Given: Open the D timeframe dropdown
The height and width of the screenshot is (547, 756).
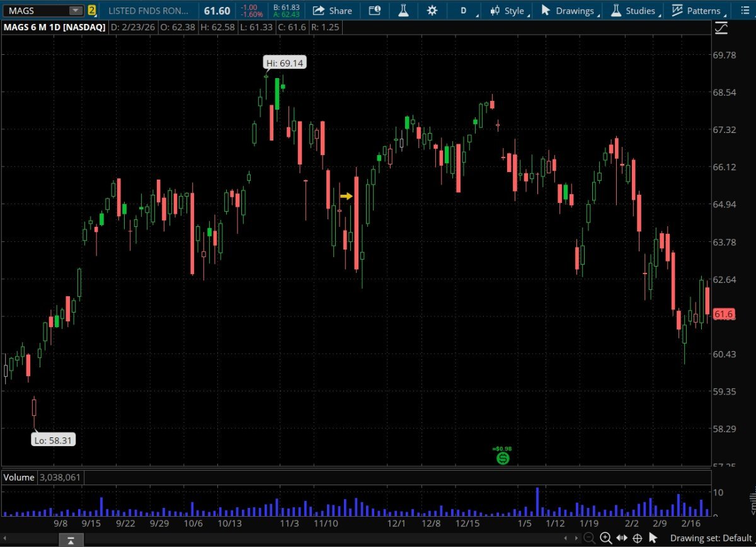Looking at the screenshot, I should tap(465, 11).
